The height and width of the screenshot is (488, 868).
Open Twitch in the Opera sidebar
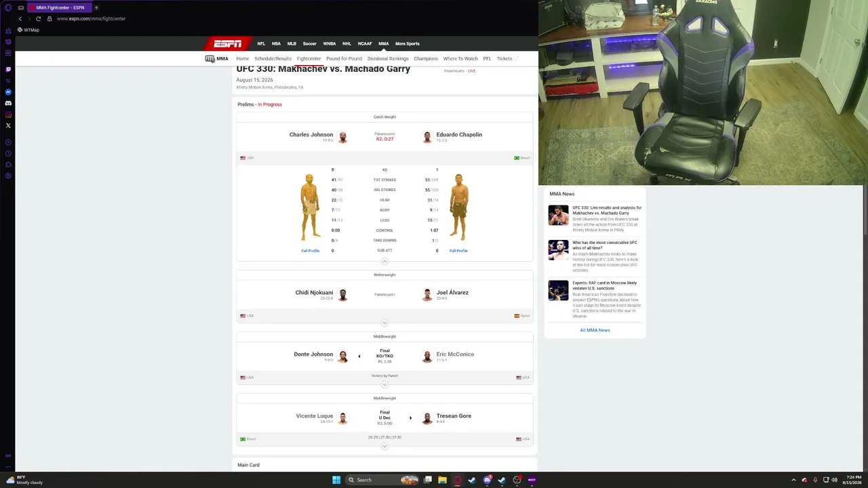click(8, 69)
